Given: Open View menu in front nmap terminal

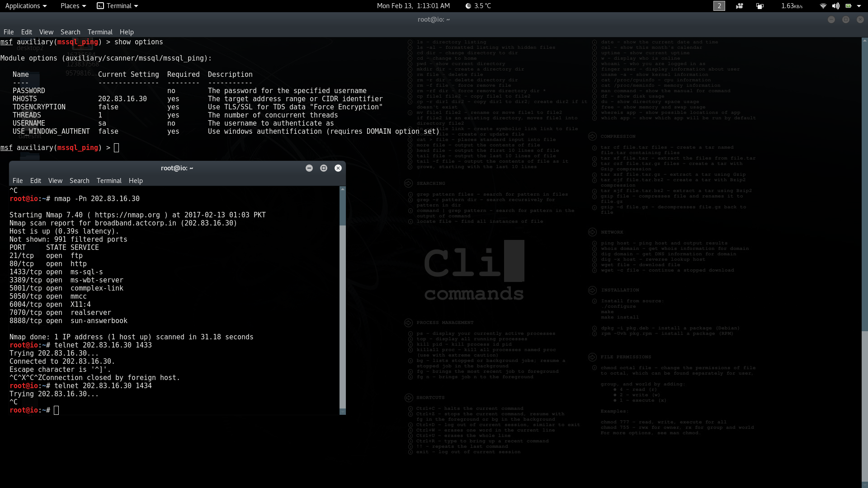Looking at the screenshot, I should click(55, 181).
